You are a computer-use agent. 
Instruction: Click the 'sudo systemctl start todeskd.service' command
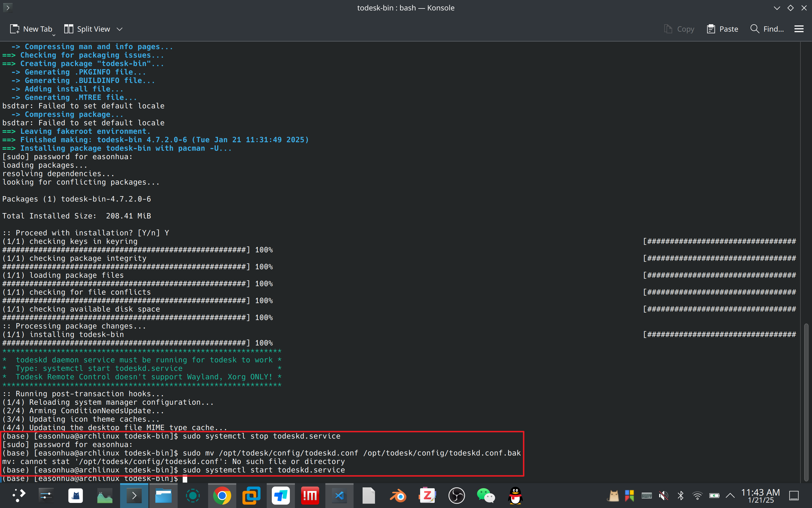[264, 470]
